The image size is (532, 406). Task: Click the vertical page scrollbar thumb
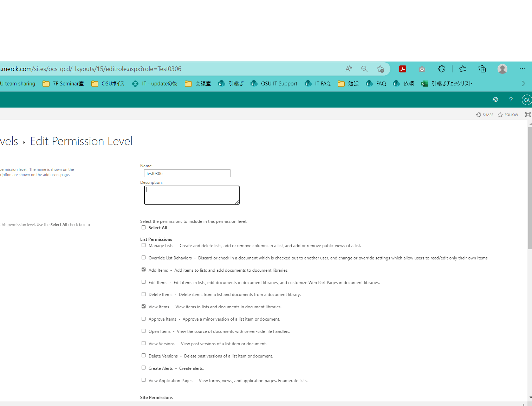[x=530, y=188]
